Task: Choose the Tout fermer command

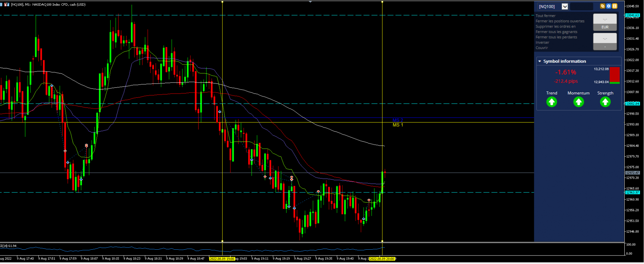Action: tap(546, 16)
